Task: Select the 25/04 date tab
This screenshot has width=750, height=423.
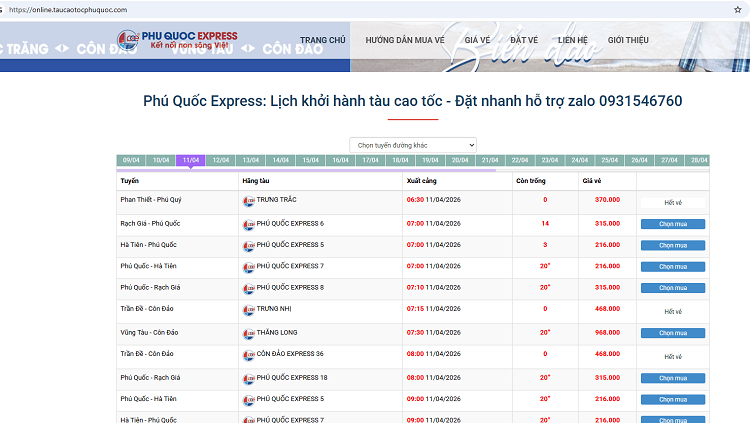Action: [x=609, y=160]
